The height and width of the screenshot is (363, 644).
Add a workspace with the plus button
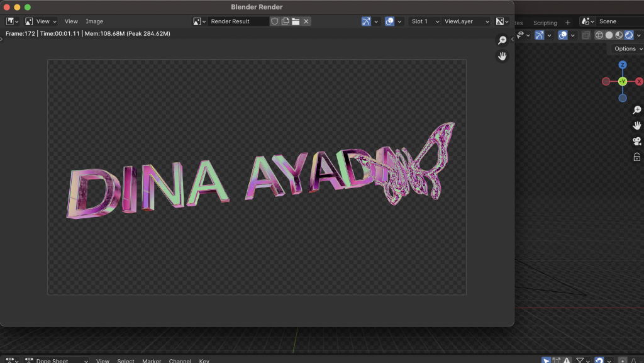(568, 23)
